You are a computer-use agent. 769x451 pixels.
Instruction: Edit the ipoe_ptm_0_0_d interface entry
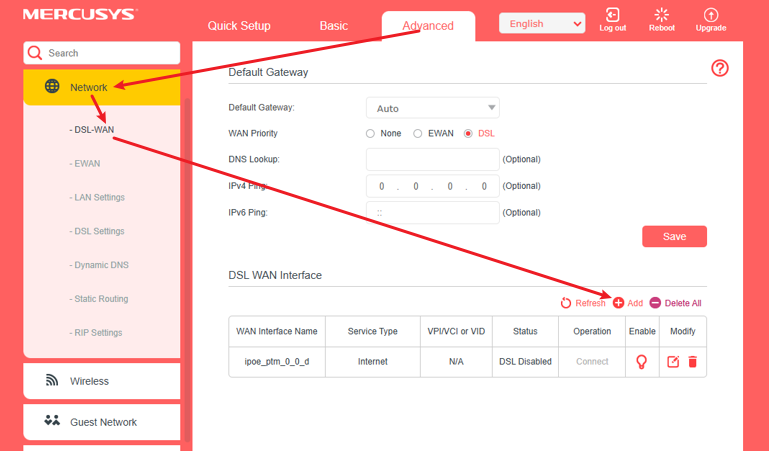pyautogui.click(x=673, y=362)
